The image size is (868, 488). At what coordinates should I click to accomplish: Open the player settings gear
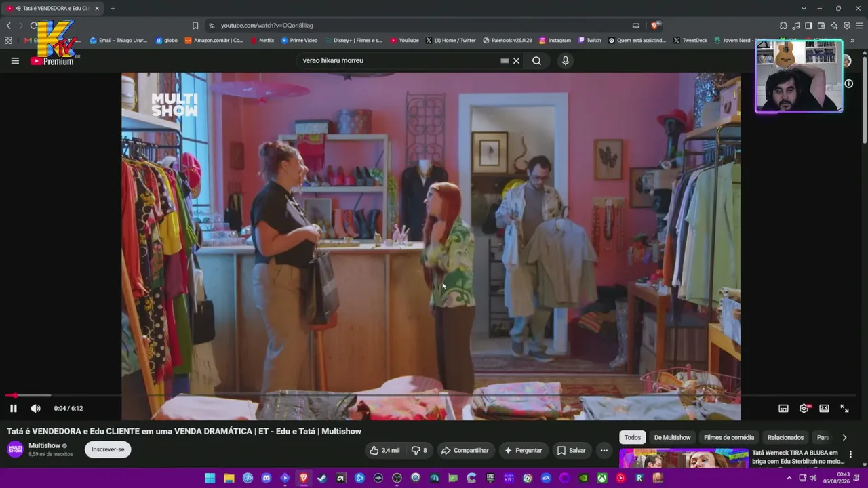click(804, 408)
